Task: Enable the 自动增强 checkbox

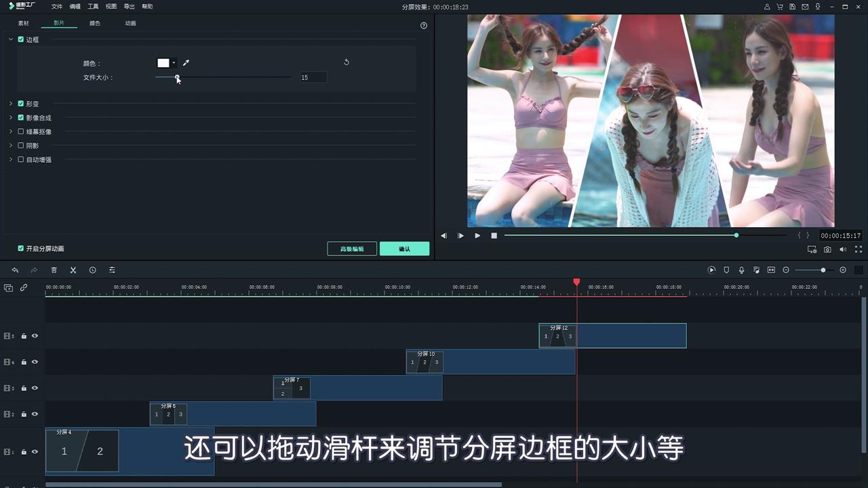Action: [20, 159]
